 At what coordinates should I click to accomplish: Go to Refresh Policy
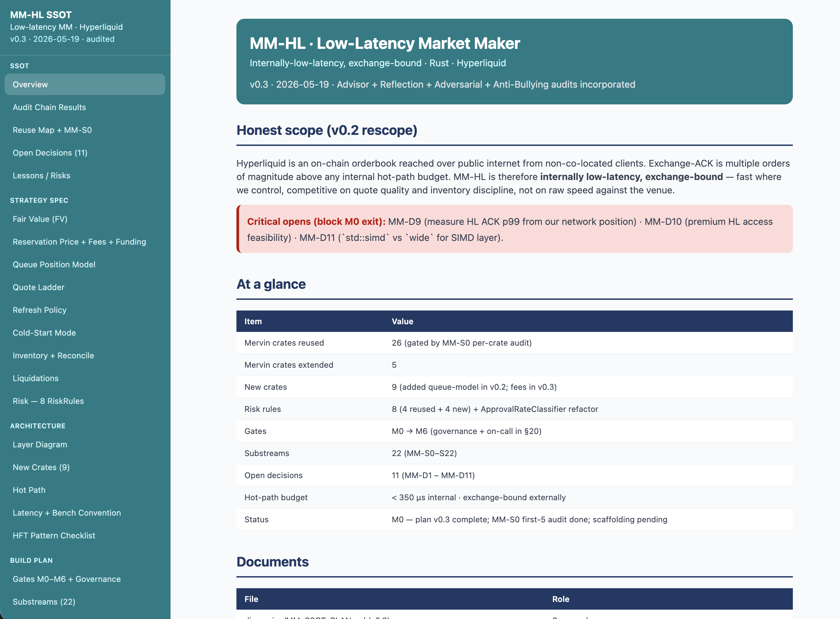(x=85, y=310)
